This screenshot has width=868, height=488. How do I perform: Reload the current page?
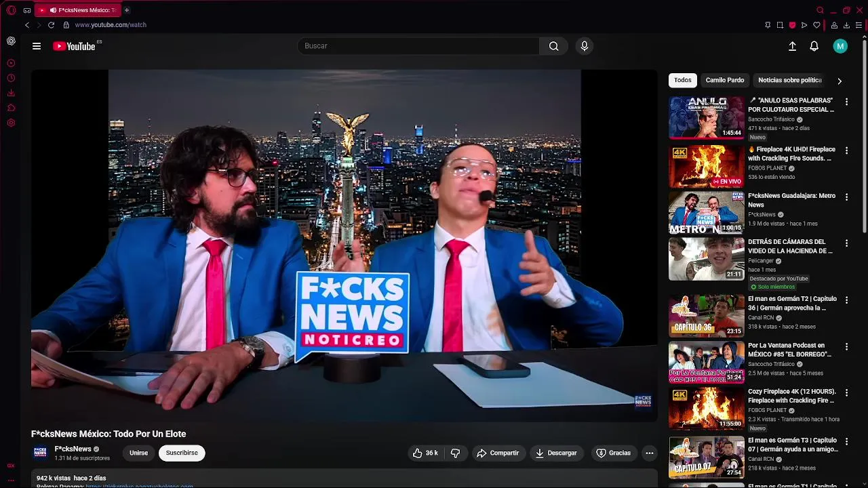pyautogui.click(x=51, y=25)
